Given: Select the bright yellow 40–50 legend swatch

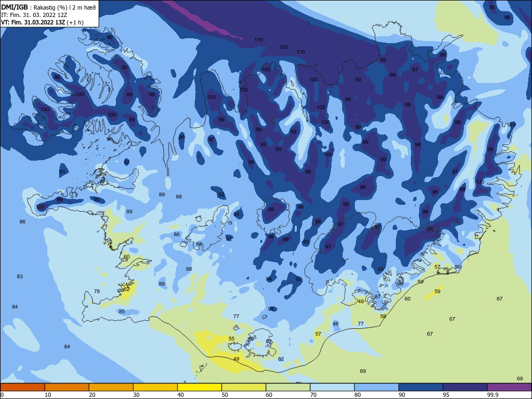Looking at the screenshot, I should pyautogui.click(x=199, y=387).
